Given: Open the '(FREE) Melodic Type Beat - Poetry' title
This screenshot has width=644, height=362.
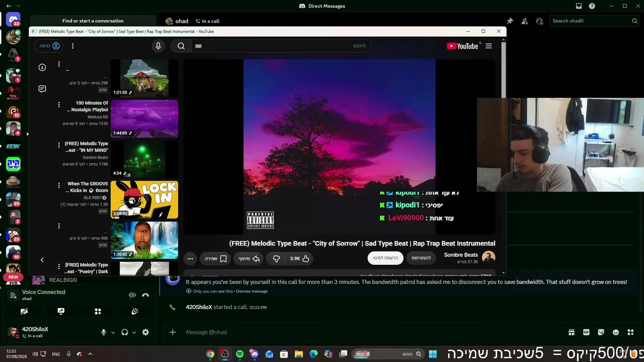Looking at the screenshot, I should point(86,268).
